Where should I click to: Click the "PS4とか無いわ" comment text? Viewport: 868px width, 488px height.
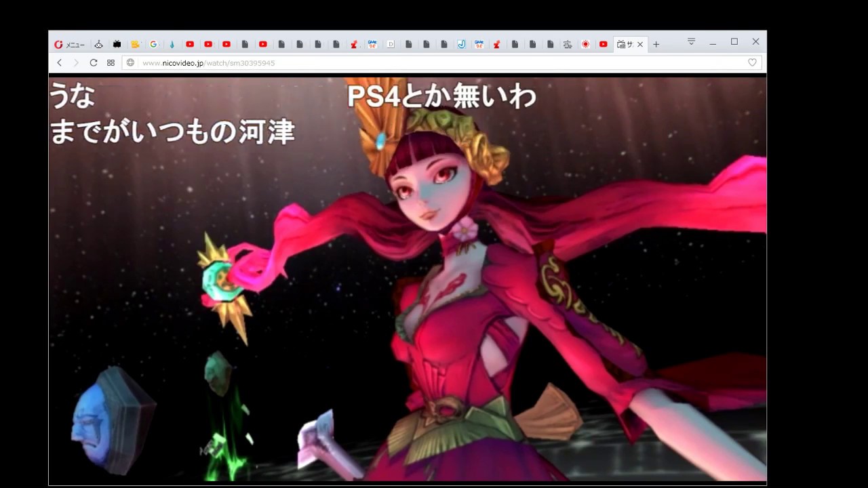[441, 96]
